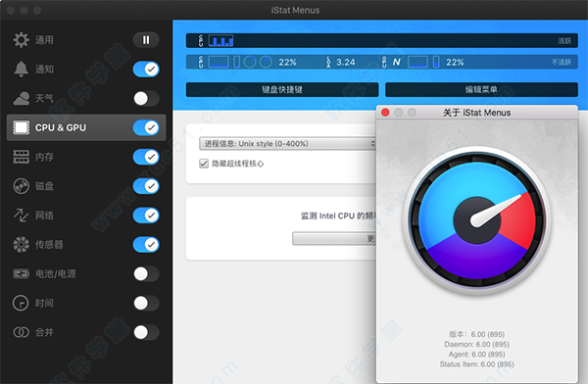Open the 进程信息 Unix style dropdown
The image size is (588, 384).
tap(287, 144)
